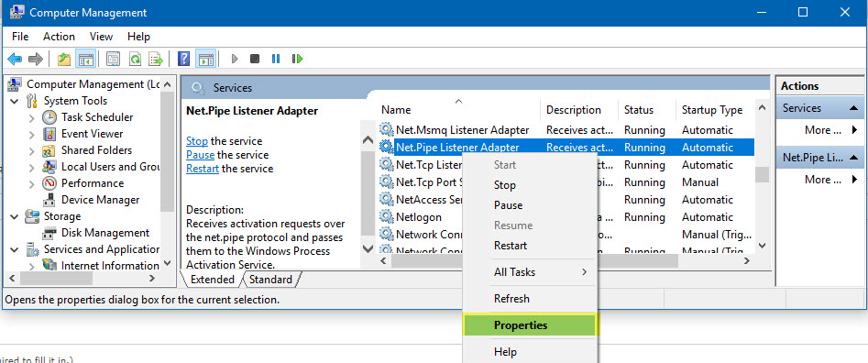The image size is (868, 363).
Task: Expand the Shared Folders node
Action: 32,150
